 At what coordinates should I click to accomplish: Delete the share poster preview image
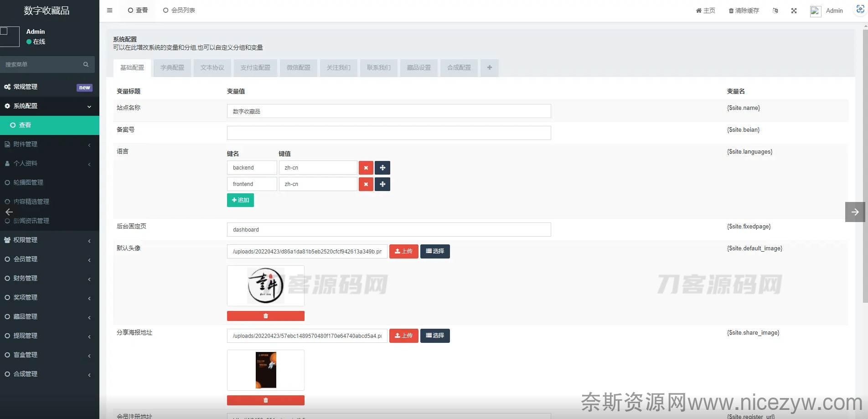265,400
